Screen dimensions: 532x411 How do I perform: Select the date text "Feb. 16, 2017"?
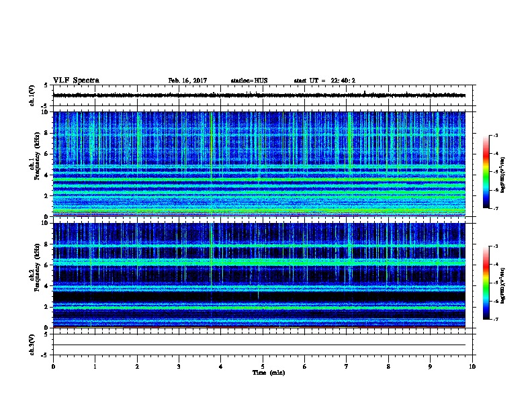187,81
